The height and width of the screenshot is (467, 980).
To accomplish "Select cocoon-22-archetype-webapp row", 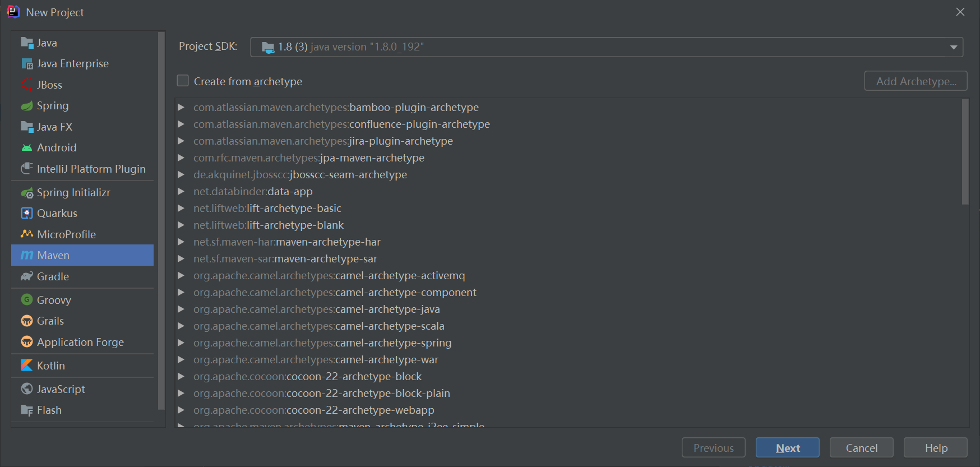I will point(568,410).
